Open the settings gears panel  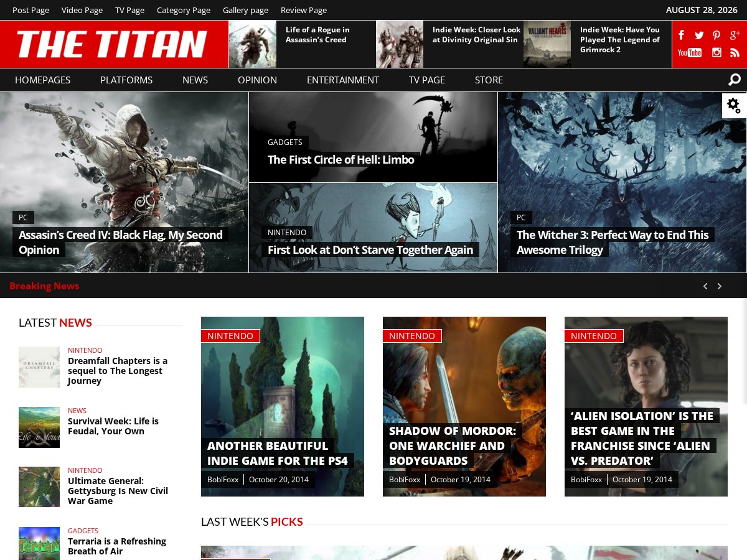[x=734, y=106]
